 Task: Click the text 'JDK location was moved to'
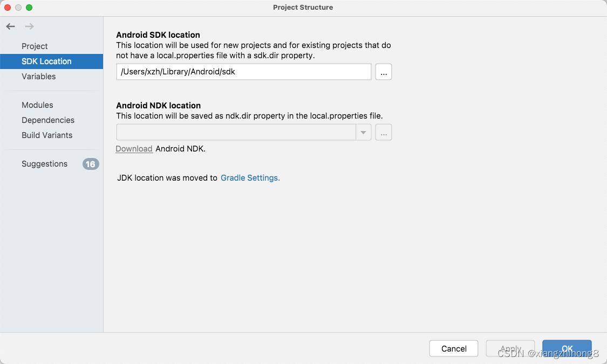point(167,178)
